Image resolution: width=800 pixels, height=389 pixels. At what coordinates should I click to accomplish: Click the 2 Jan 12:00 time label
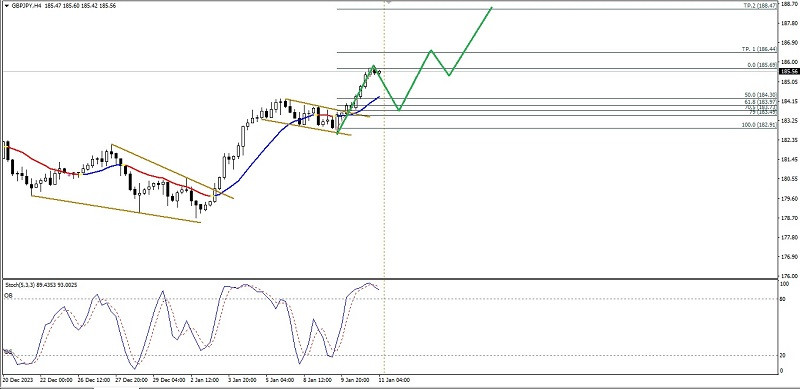click(x=206, y=380)
